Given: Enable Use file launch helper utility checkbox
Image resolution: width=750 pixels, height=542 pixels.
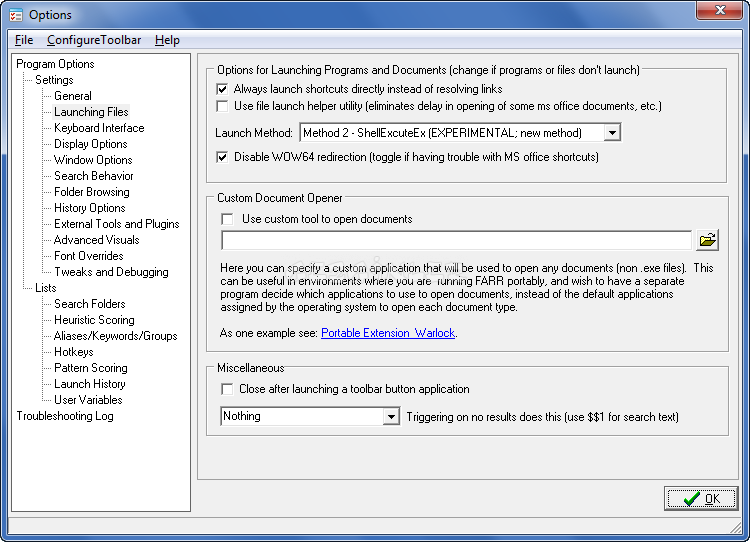Looking at the screenshot, I should 222,106.
